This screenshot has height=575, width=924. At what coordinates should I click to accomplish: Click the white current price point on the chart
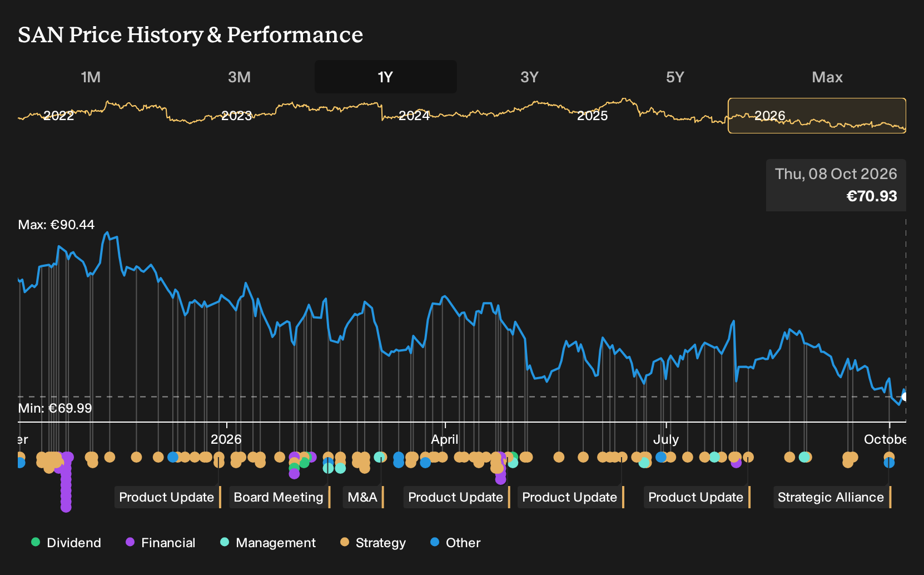(x=905, y=396)
